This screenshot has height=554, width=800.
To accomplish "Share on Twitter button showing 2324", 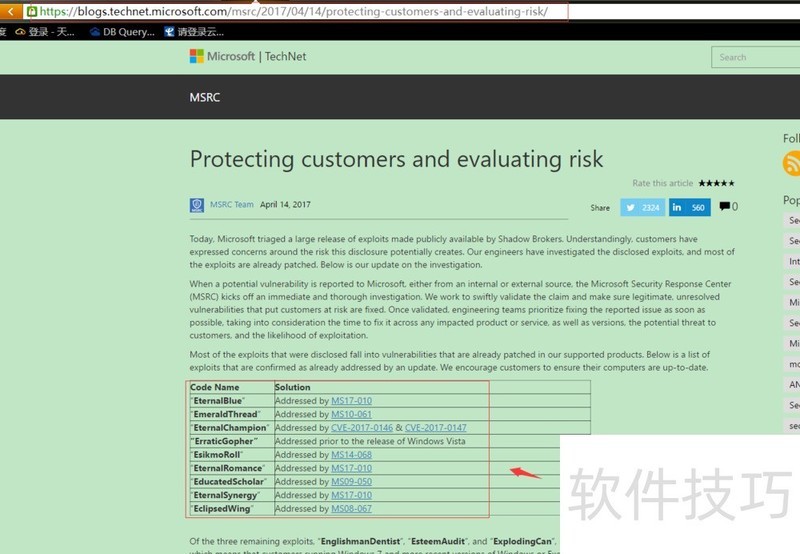I will [x=642, y=207].
